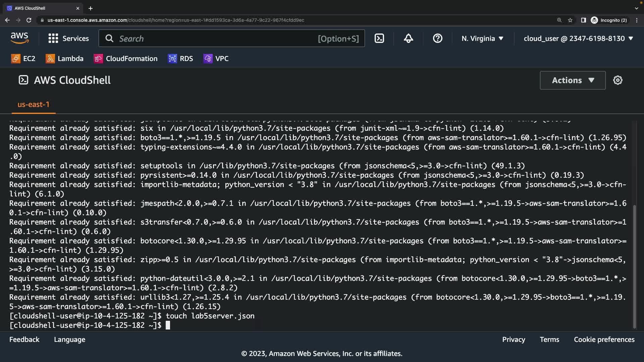Open the CloudFormation favorites shortcut
644x362 pixels.
click(125, 59)
